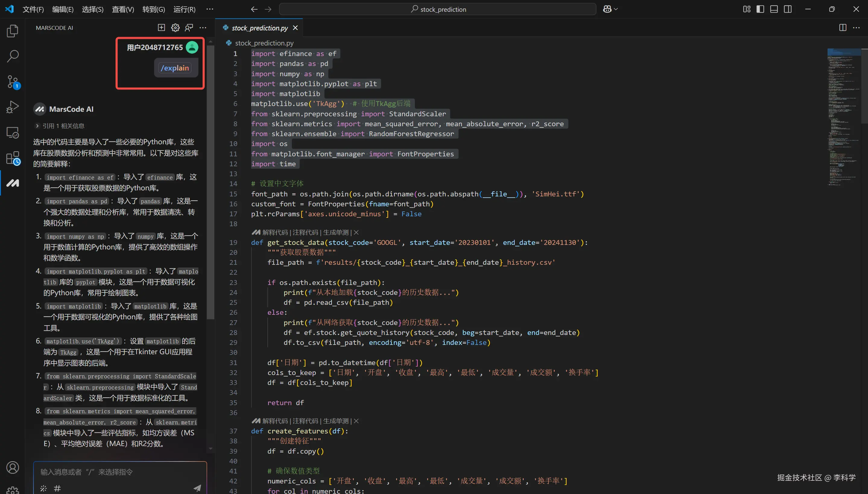Open the Run and Debug view
Viewport: 868px width, 494px height.
13,107
